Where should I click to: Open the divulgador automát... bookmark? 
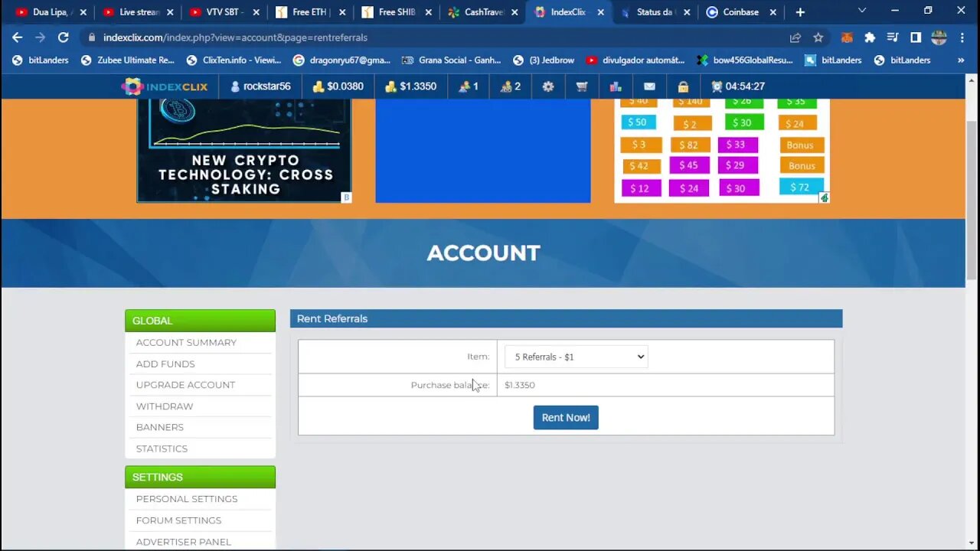click(635, 60)
